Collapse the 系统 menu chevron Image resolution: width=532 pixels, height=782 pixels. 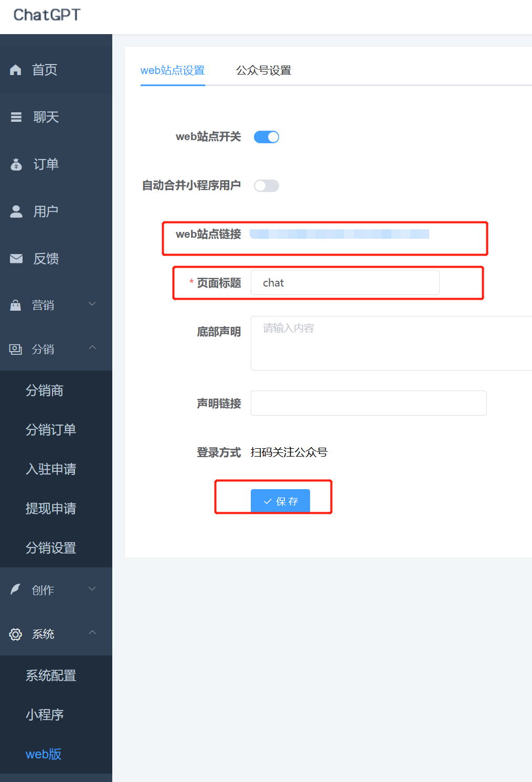pos(92,632)
